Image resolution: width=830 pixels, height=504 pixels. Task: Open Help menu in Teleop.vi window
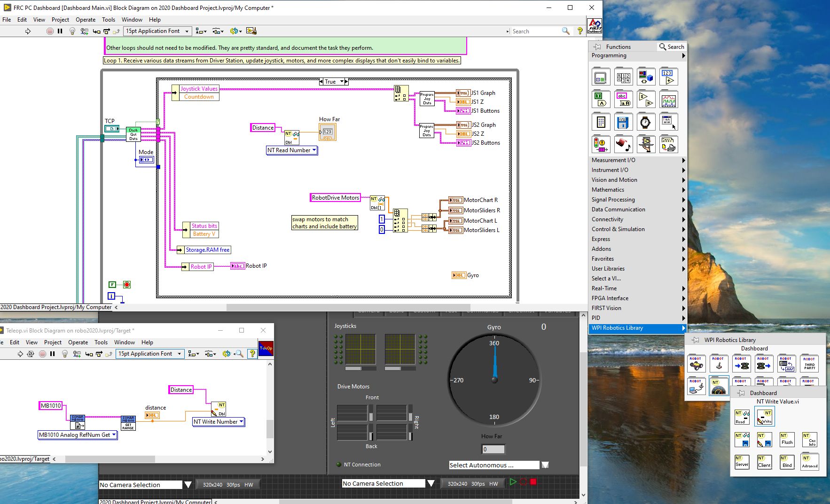pyautogui.click(x=147, y=342)
